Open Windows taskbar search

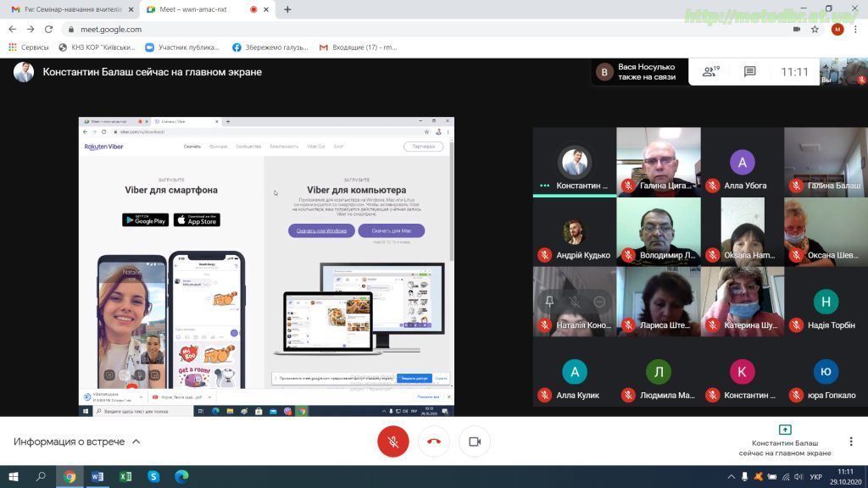(41, 476)
